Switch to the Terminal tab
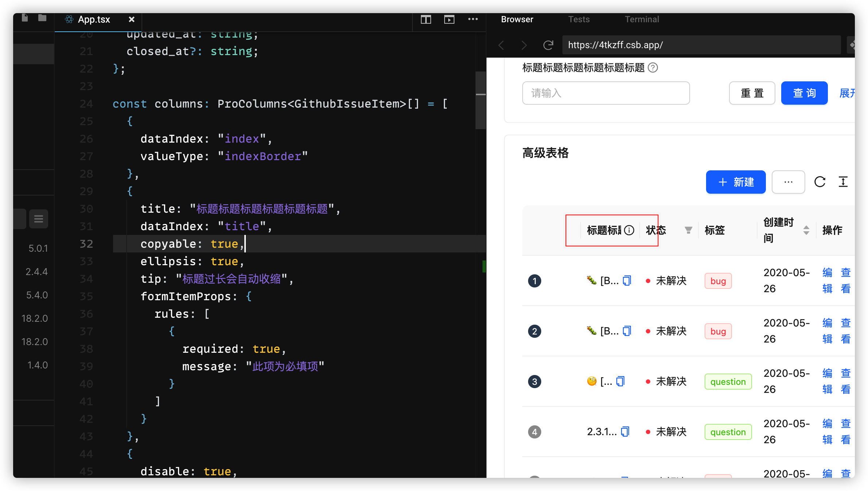 tap(642, 19)
